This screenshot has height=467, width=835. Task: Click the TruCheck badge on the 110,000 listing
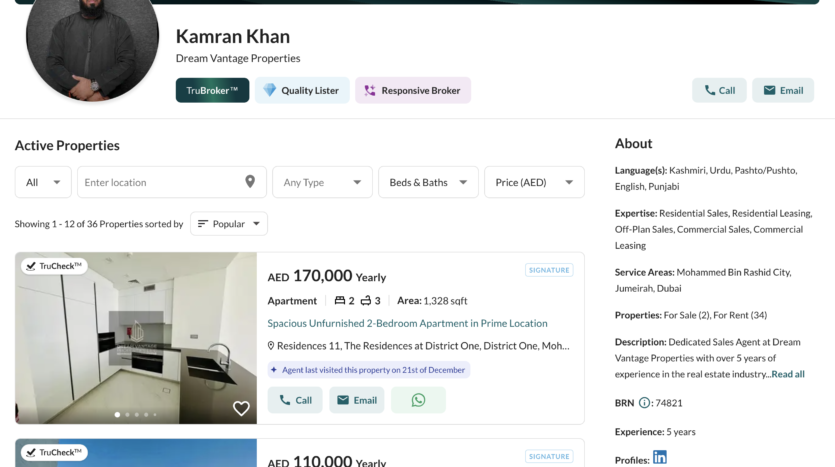pos(54,452)
